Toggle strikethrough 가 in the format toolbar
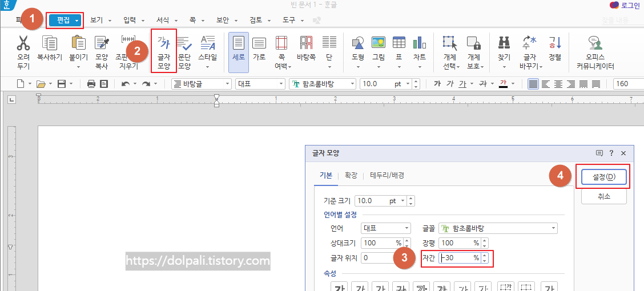Screen dimensions: 644x291 pyautogui.click(x=483, y=84)
